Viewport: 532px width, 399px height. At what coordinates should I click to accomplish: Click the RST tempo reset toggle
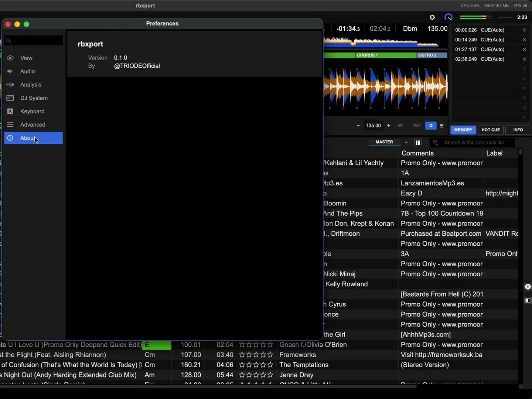click(417, 126)
